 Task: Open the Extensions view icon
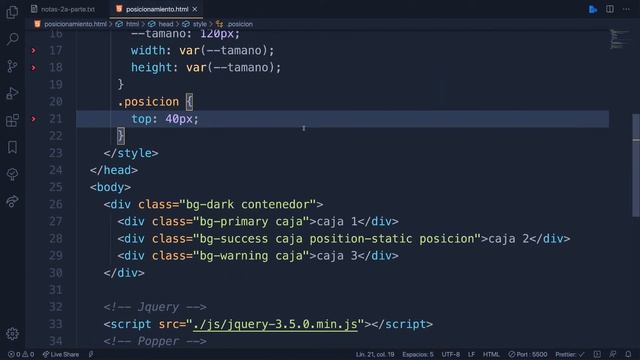coord(12,120)
